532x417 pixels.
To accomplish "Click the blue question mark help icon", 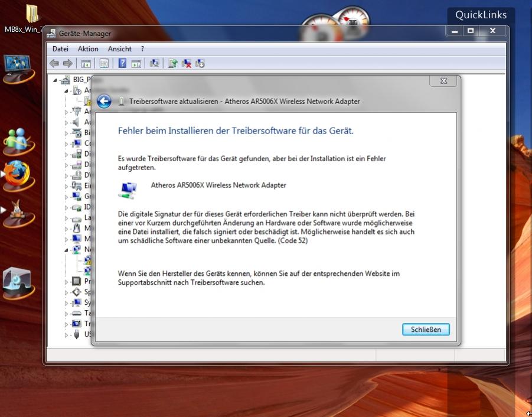I will [122, 63].
